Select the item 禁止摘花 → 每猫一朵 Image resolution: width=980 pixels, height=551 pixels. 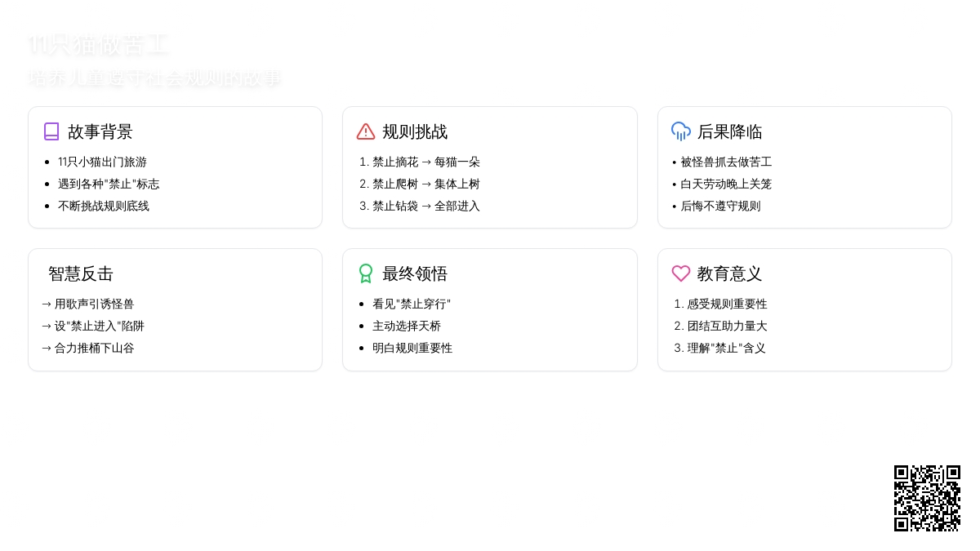click(425, 162)
